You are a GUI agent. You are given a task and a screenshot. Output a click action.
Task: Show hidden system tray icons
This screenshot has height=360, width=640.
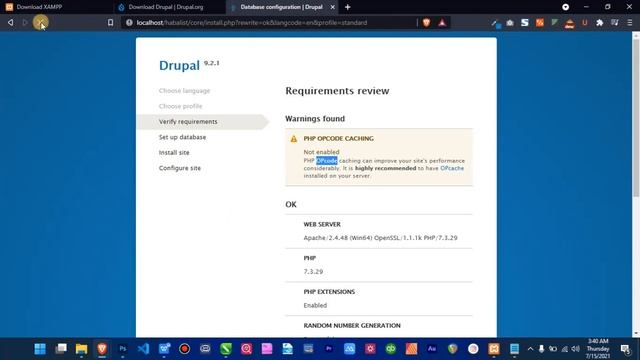point(530,349)
